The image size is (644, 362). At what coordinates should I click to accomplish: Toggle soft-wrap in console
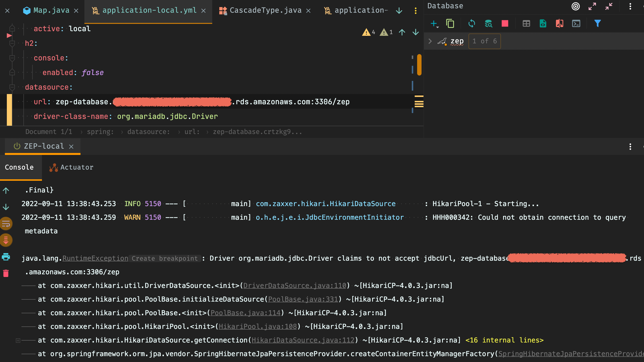pyautogui.click(x=6, y=224)
